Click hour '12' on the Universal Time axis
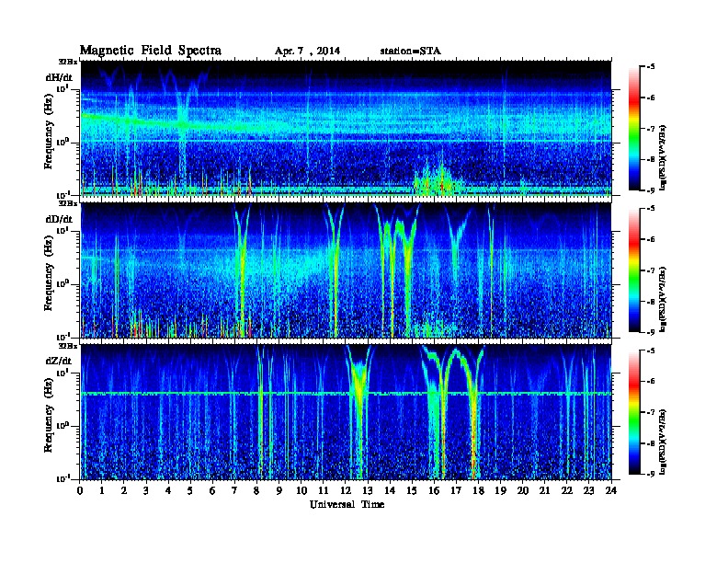This screenshot has width=728, height=563. pos(346,490)
